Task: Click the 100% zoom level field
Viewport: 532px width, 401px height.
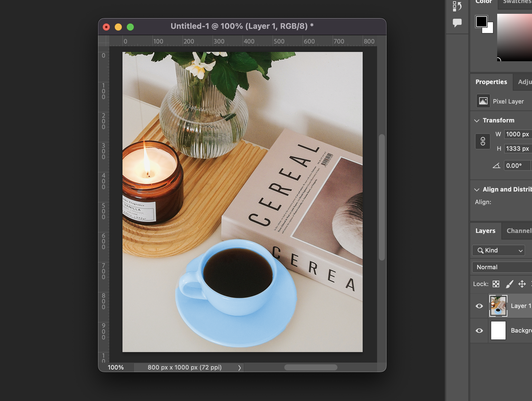Action: coord(116,367)
